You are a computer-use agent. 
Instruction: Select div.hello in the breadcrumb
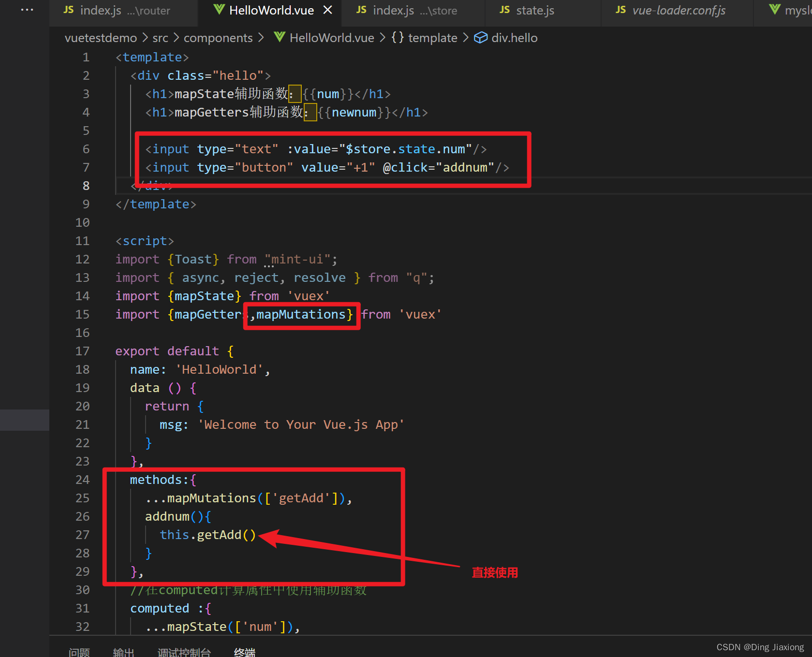[x=515, y=38]
